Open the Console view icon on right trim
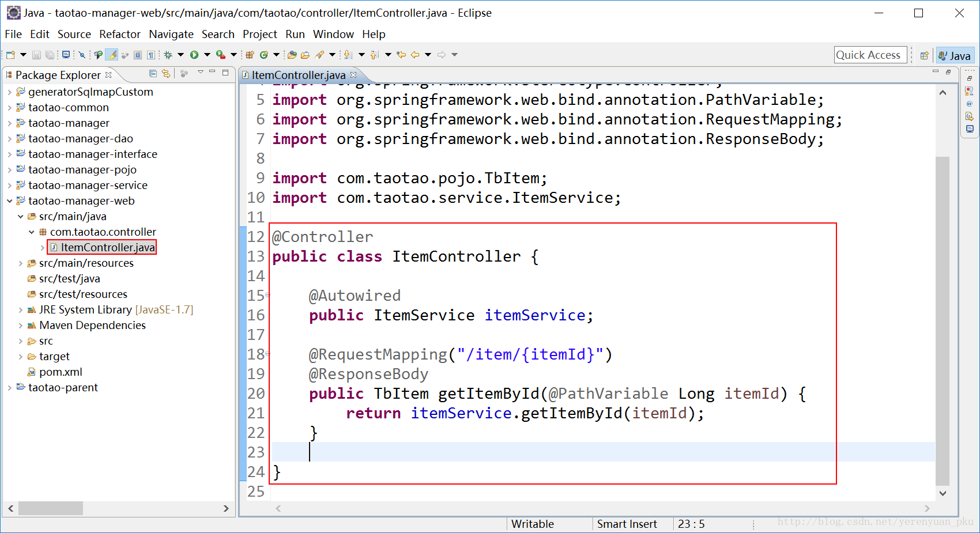Image resolution: width=980 pixels, height=533 pixels. 970,129
